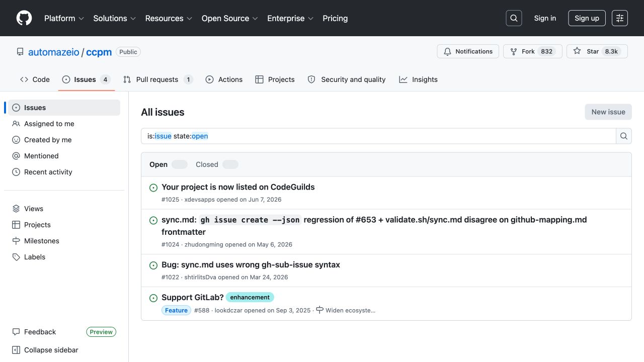644x362 pixels.
Task: Open the Pricing page
Action: pos(335,18)
